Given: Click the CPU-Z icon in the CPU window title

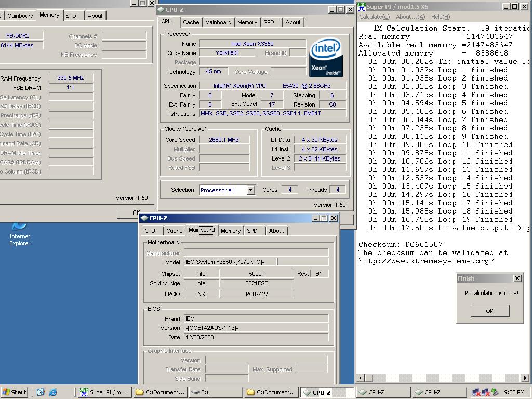Looking at the screenshot, I should (x=161, y=10).
